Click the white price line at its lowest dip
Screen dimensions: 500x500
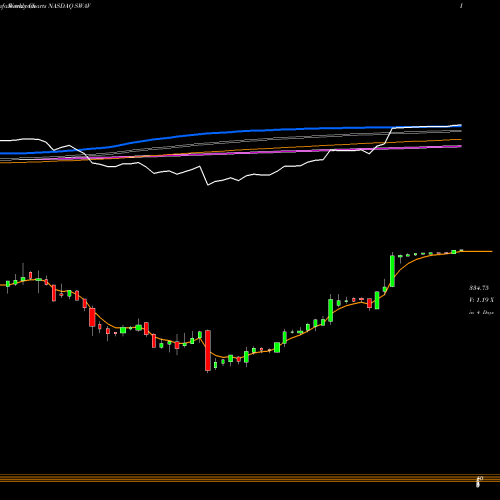pyautogui.click(x=208, y=185)
